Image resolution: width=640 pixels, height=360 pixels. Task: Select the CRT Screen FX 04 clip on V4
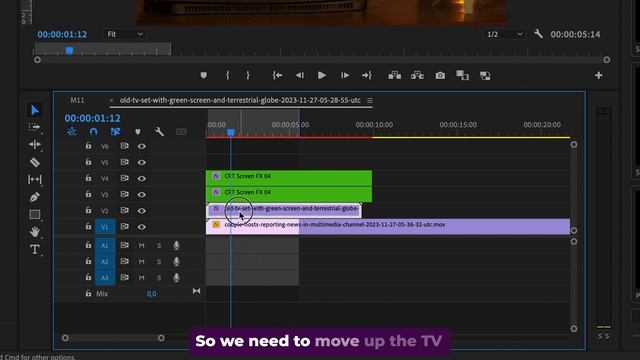point(289,178)
